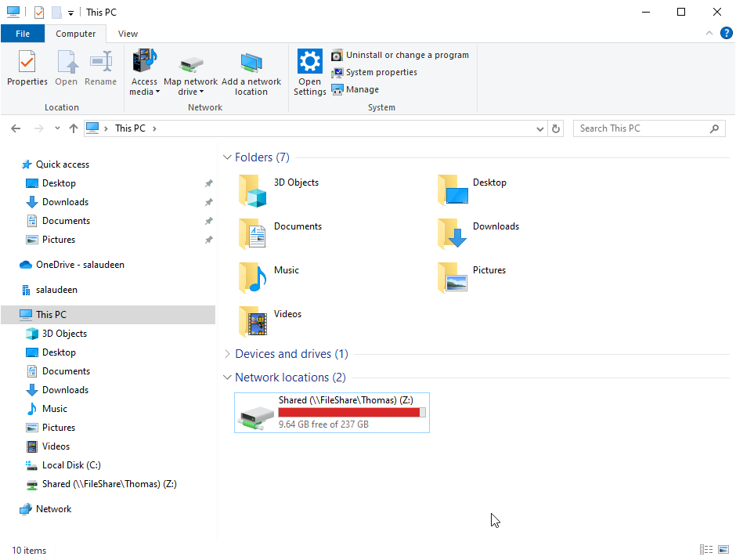Go up one level with up arrow
The width and height of the screenshot is (736, 560).
[x=74, y=128]
